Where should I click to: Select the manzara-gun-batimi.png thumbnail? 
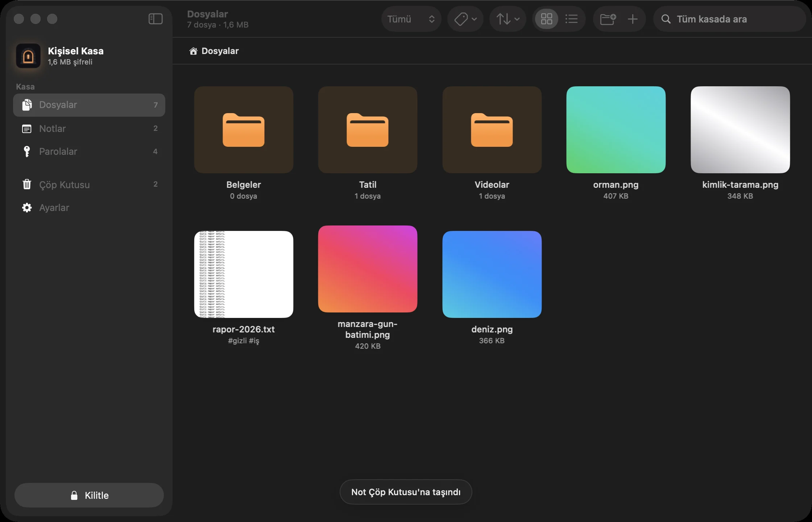tap(368, 269)
